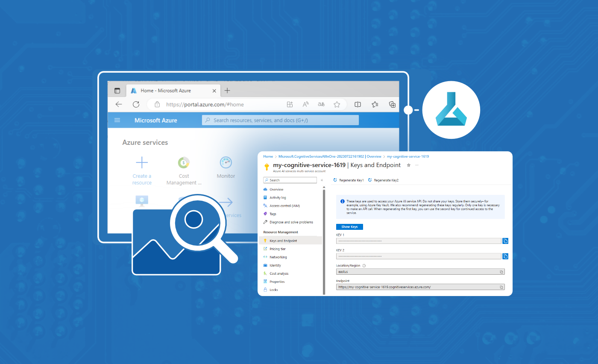The height and width of the screenshot is (364, 598).
Task: Open a new browser tab
Action: (x=227, y=91)
